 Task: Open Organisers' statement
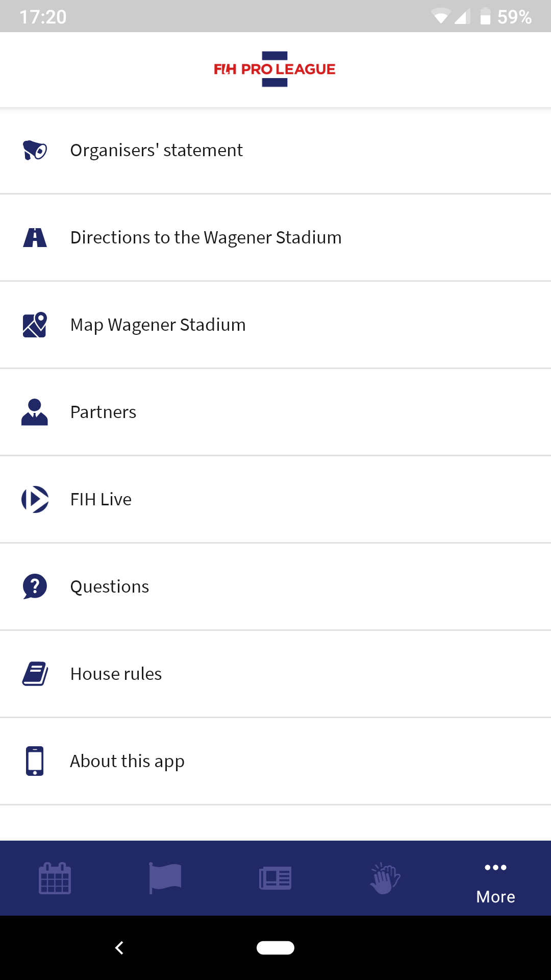(x=156, y=151)
